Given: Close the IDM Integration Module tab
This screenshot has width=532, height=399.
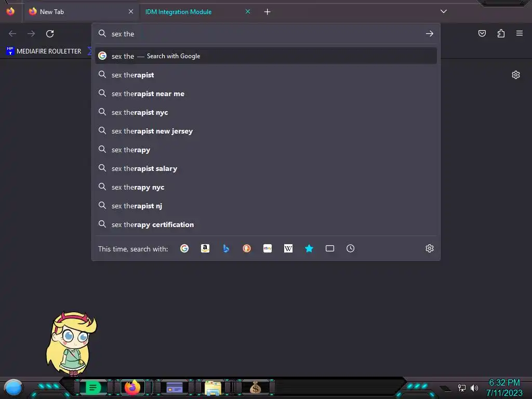Looking at the screenshot, I should tap(248, 11).
